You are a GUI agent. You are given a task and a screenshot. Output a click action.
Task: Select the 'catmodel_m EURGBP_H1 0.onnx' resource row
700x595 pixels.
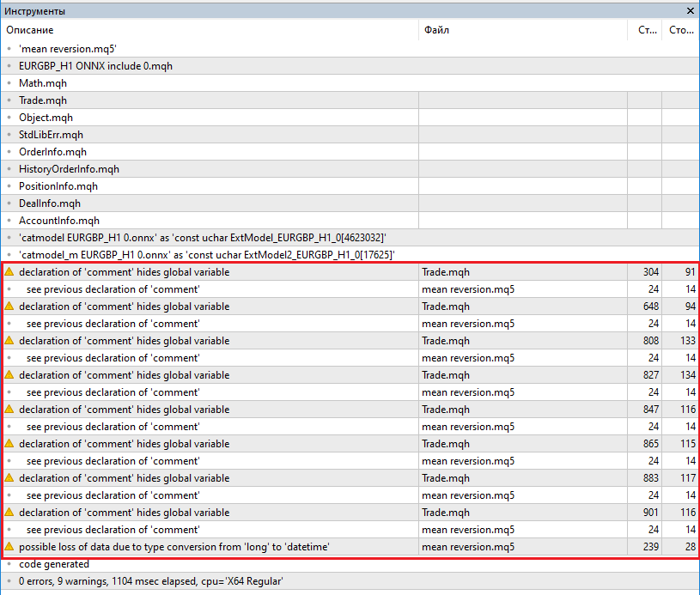pos(350,255)
